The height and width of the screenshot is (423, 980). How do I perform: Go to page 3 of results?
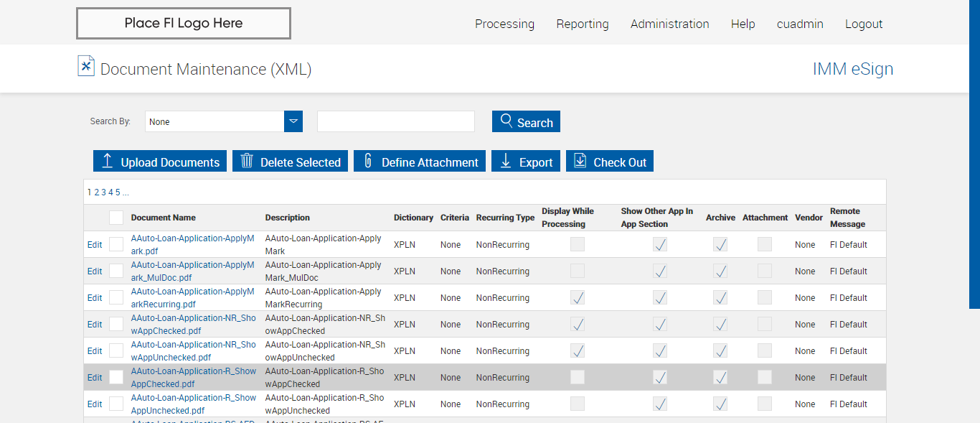click(x=103, y=192)
